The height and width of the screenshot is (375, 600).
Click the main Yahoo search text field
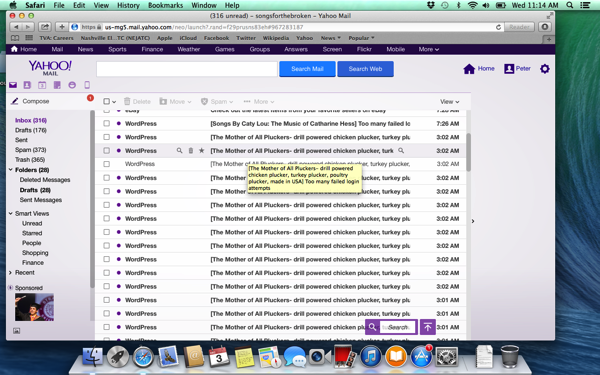tap(187, 69)
